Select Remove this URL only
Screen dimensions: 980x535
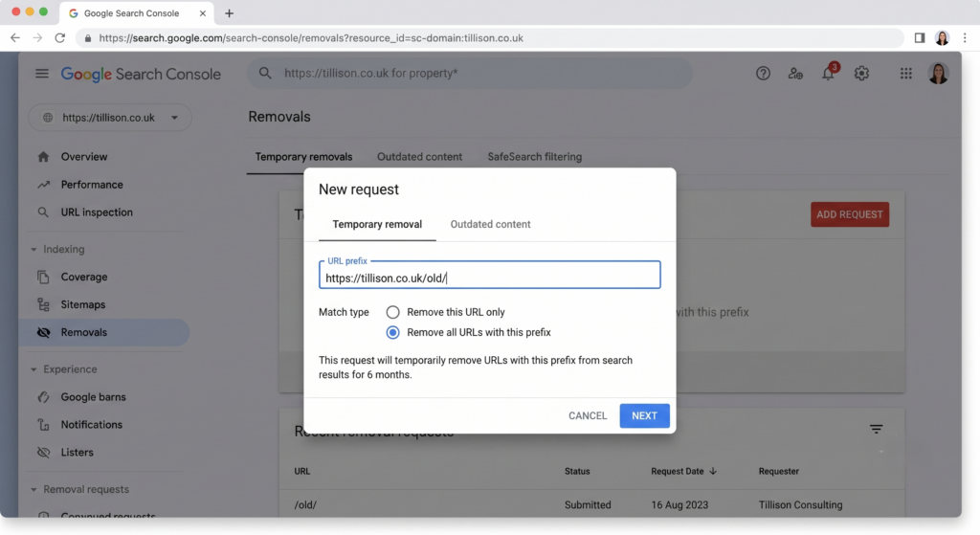click(x=392, y=312)
